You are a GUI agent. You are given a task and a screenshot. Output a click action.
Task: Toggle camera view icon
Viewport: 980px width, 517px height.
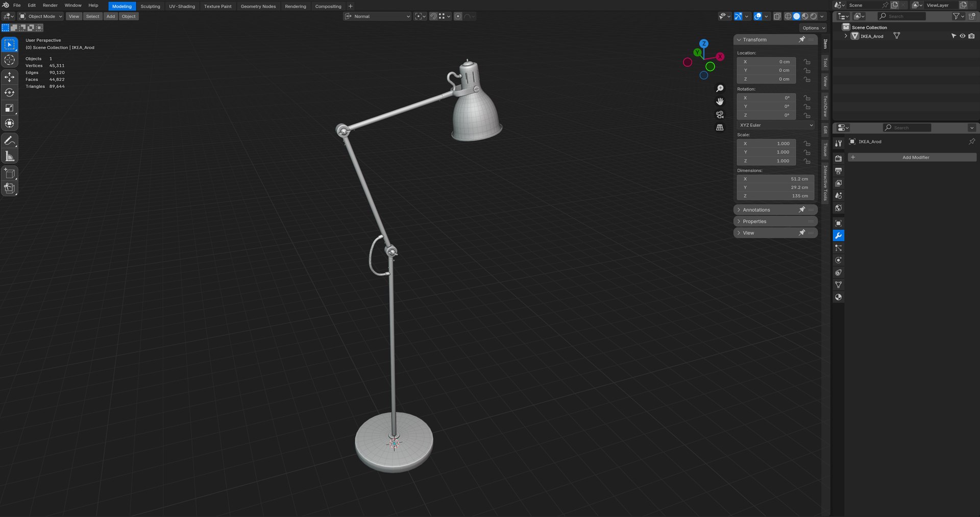coord(720,114)
